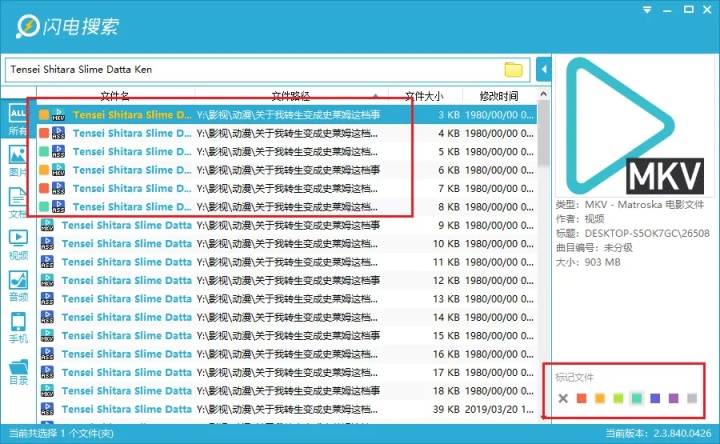The width and height of the screenshot is (720, 444).
Task: Filter results by 文档 (documents) category
Action: (x=18, y=203)
